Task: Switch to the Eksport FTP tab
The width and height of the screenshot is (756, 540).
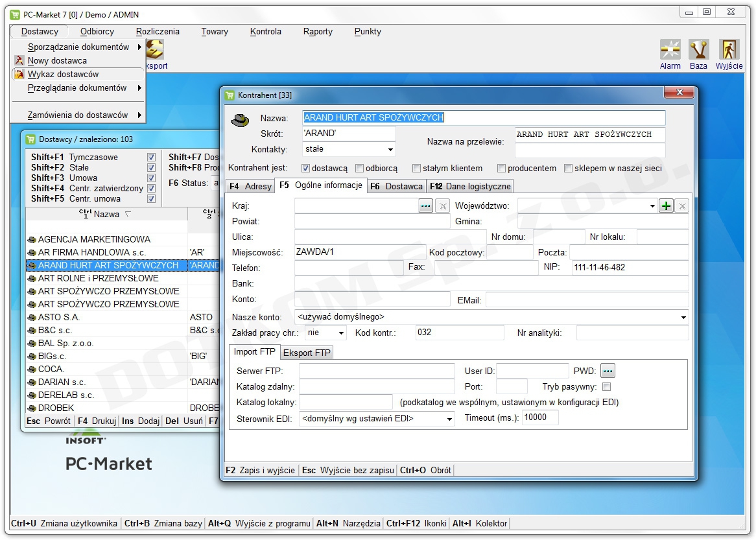Action: 307,353
